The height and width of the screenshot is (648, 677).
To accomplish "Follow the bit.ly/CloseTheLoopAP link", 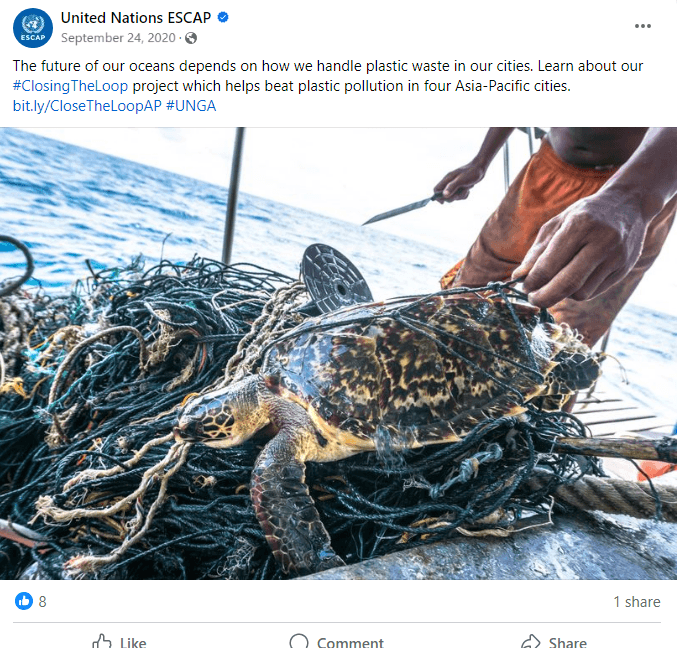I will pyautogui.click(x=87, y=106).
